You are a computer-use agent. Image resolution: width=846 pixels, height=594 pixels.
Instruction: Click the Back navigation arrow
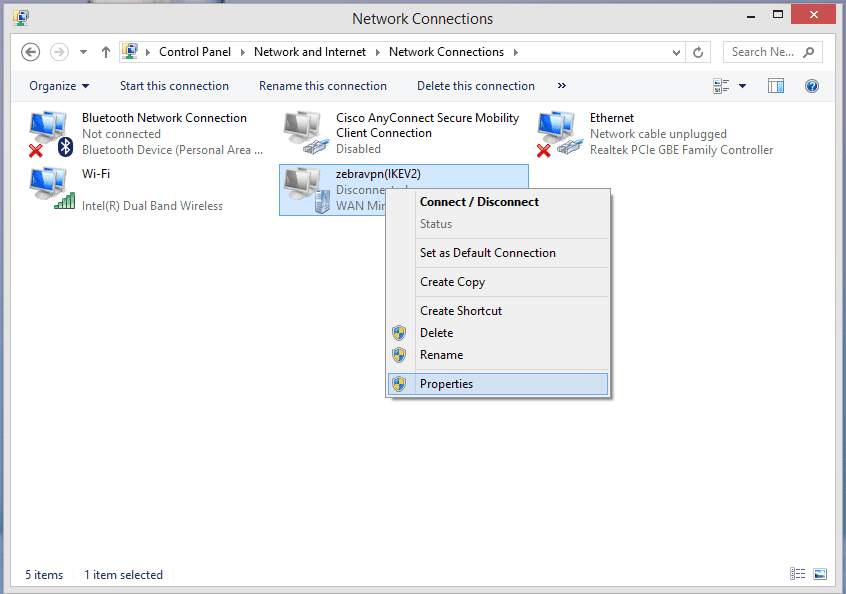(31, 52)
